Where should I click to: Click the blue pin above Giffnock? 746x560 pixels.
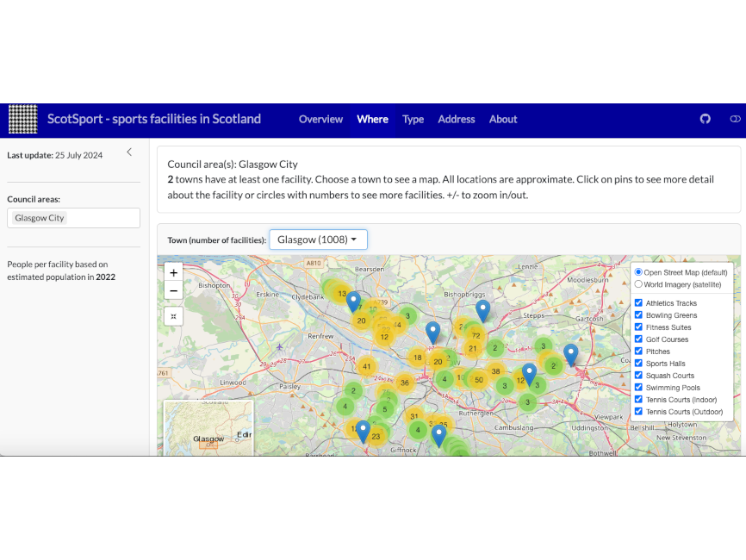[x=438, y=435]
